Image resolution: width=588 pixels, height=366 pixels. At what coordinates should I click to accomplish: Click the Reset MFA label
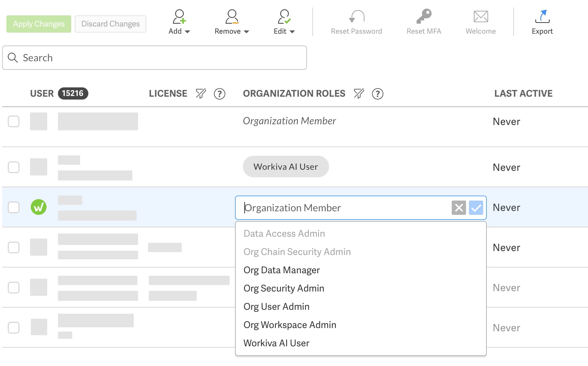[x=424, y=31]
